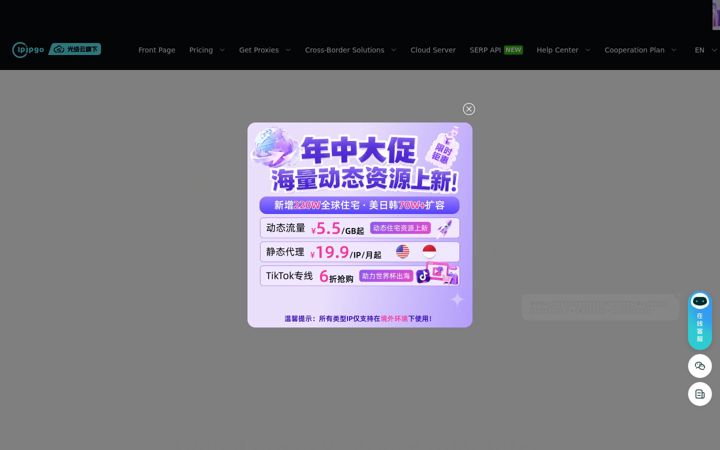The width and height of the screenshot is (720, 450).
Task: Click the 助力世界杯出海 tag in the TikTok row
Action: [386, 276]
